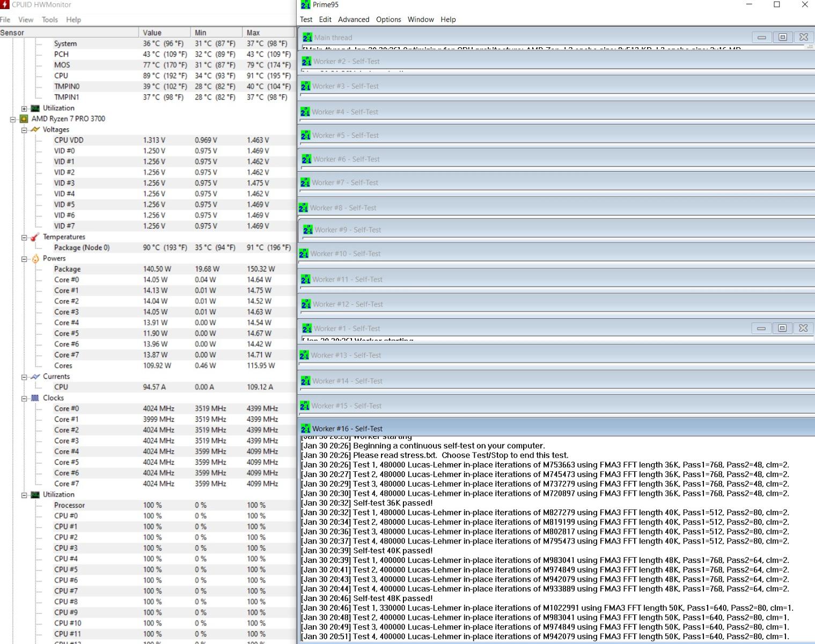Click the Worker #1 window icon
This screenshot has height=644, width=815.
click(x=307, y=328)
